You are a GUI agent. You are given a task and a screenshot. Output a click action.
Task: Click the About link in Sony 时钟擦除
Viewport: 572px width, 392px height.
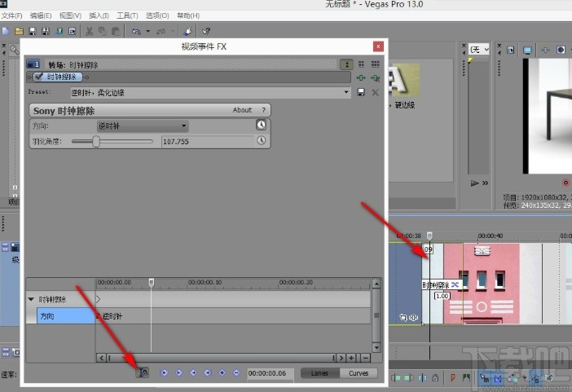(242, 110)
